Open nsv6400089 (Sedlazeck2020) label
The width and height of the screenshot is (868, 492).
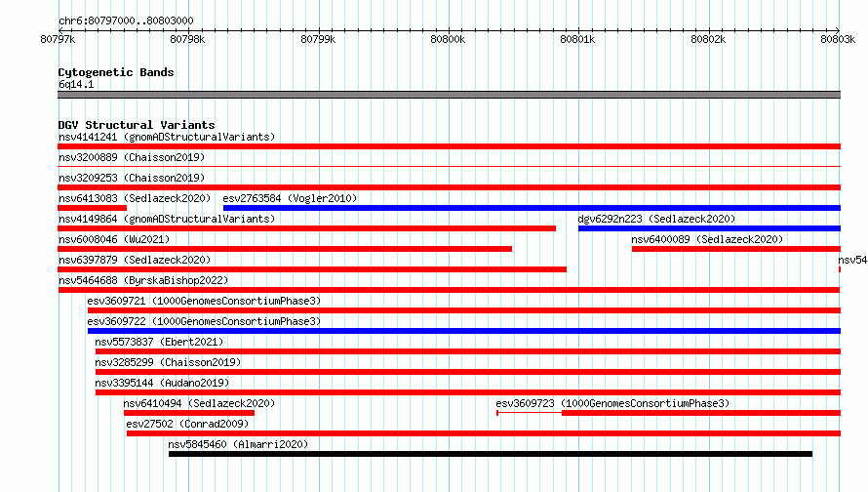click(x=707, y=239)
